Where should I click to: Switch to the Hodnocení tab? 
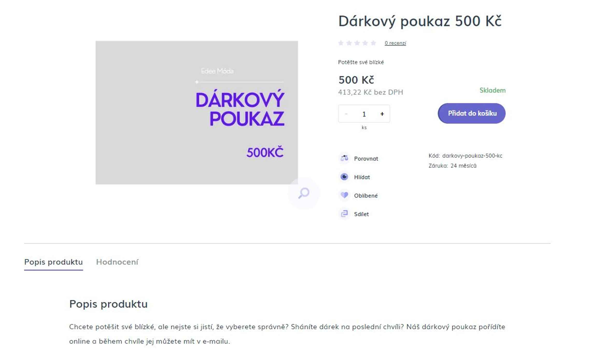click(x=117, y=262)
